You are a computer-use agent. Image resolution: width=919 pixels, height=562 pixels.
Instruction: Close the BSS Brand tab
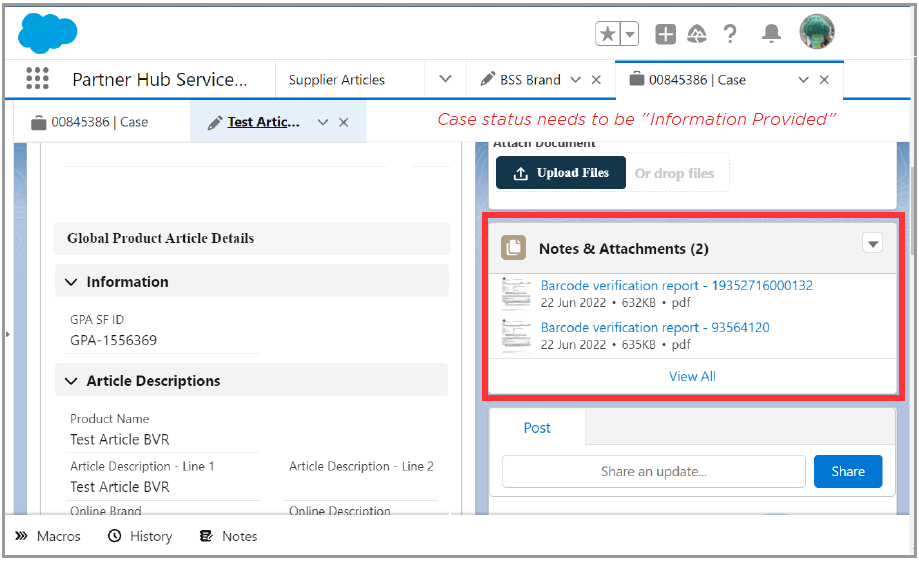pyautogui.click(x=596, y=80)
